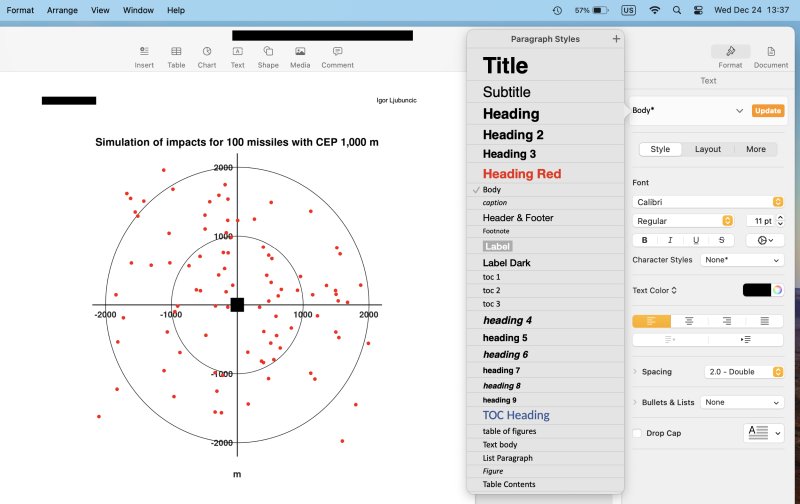Enable the Drop Cap checkbox
800x504 pixels.
coord(637,433)
